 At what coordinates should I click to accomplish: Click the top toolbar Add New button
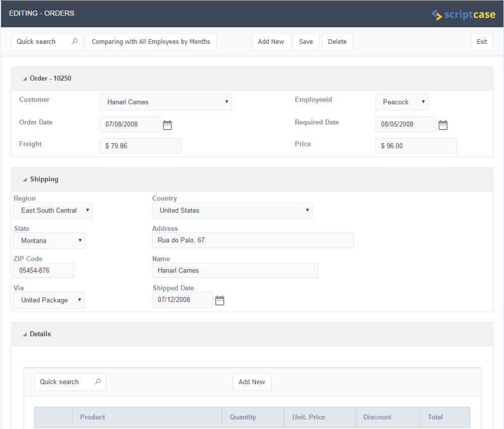tap(271, 42)
